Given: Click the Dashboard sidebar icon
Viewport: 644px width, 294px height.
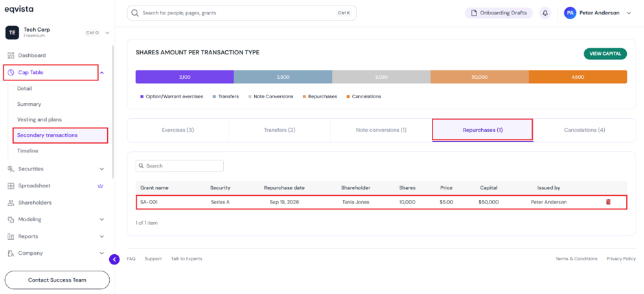Looking at the screenshot, I should 11,55.
